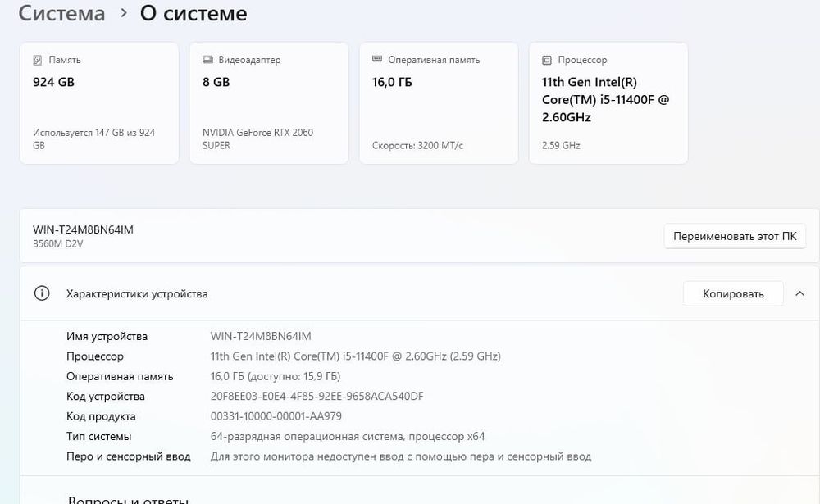The height and width of the screenshot is (504, 820).
Task: Click the Скорость: 3200 МТ/с text
Action: [x=418, y=145]
